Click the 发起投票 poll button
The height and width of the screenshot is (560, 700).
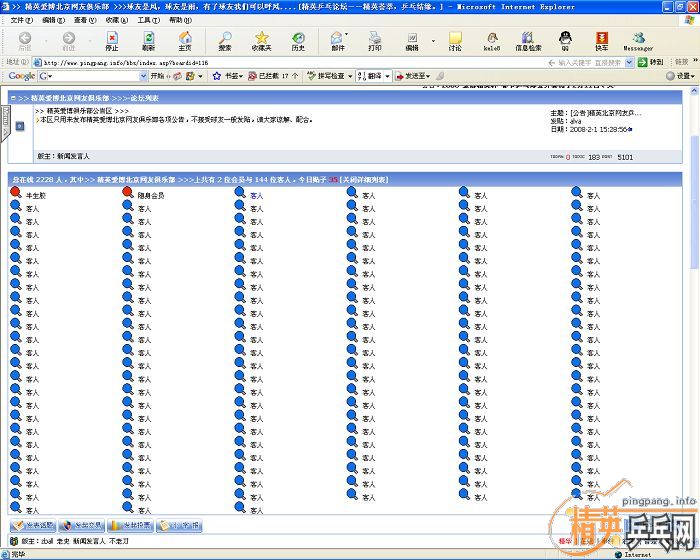pos(130,526)
